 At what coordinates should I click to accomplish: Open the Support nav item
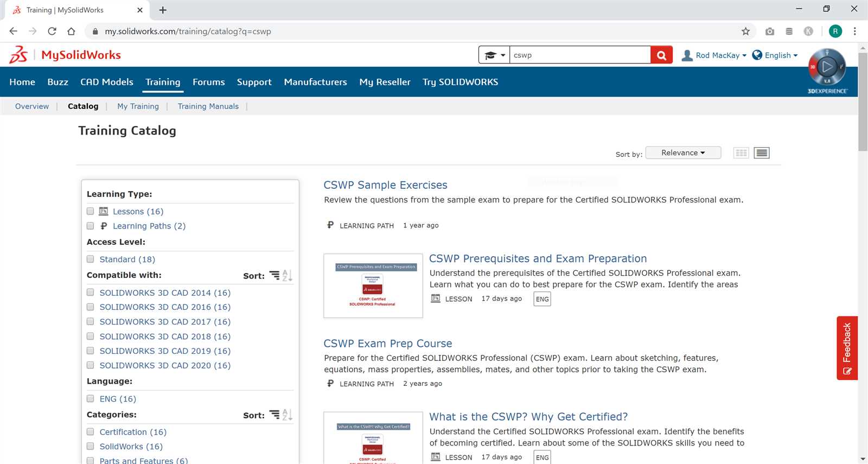point(254,82)
